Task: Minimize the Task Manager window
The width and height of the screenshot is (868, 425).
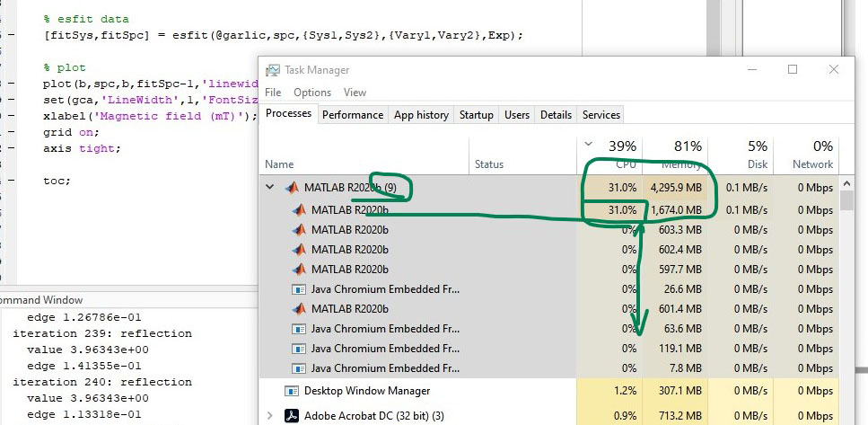Action: 751,69
